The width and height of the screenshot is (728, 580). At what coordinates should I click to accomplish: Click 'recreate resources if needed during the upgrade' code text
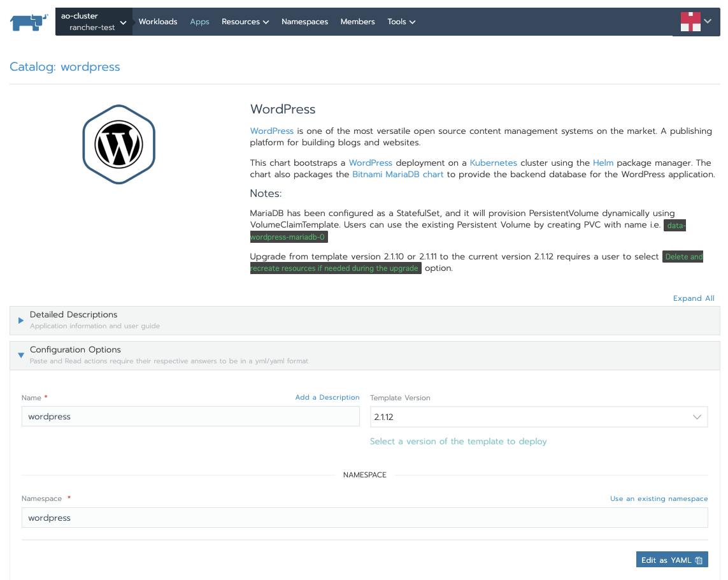(x=335, y=268)
